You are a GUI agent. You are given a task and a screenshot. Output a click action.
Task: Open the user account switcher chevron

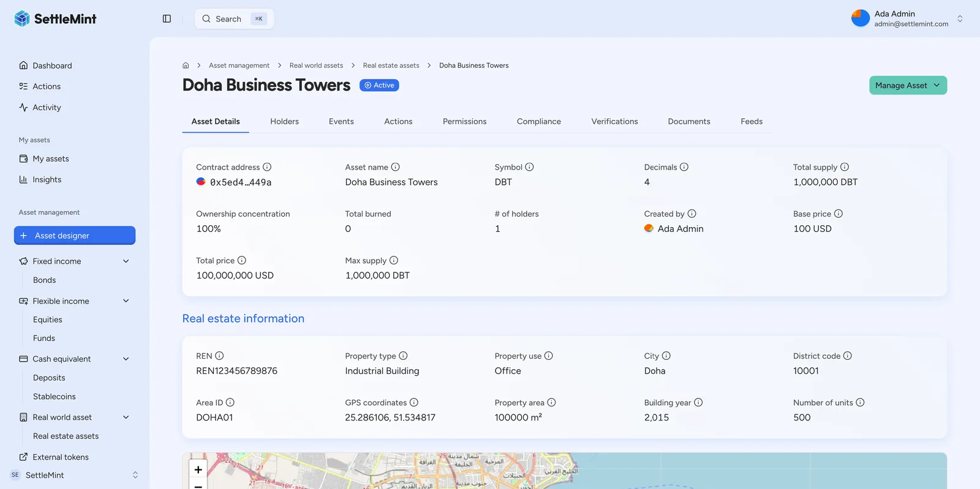pyautogui.click(x=960, y=19)
